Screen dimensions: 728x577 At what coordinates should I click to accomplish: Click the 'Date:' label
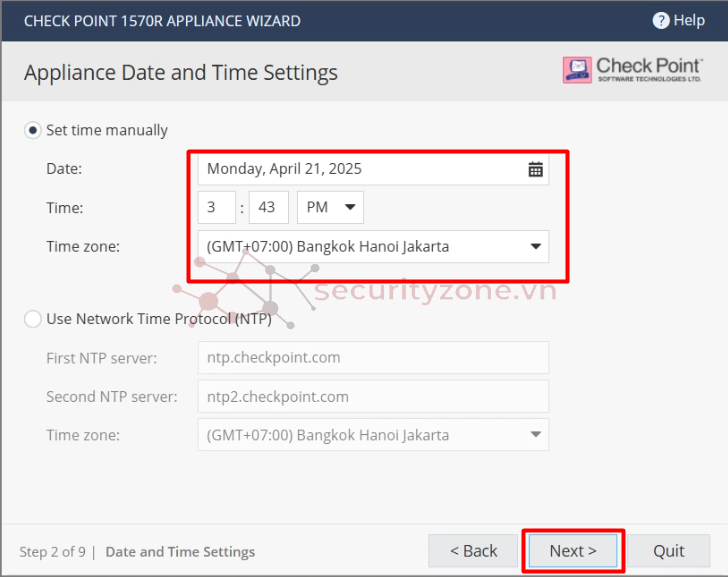point(64,169)
